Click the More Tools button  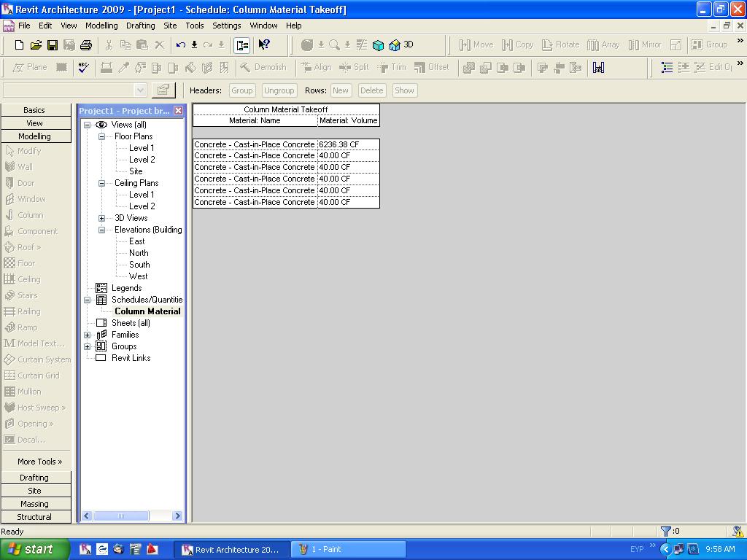tap(39, 462)
